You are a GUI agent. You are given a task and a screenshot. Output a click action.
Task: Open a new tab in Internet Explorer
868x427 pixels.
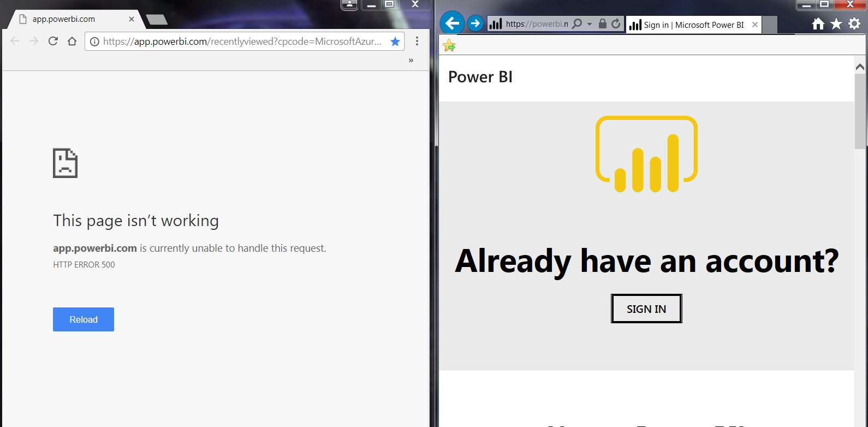769,25
